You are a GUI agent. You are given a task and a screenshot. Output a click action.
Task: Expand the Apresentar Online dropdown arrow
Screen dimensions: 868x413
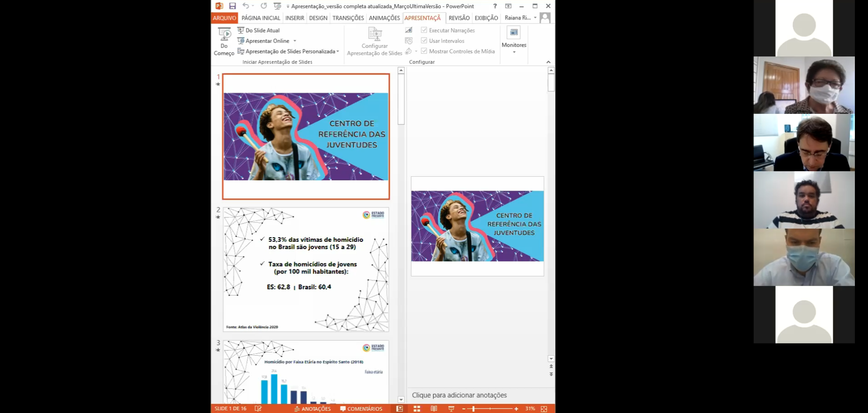(295, 41)
